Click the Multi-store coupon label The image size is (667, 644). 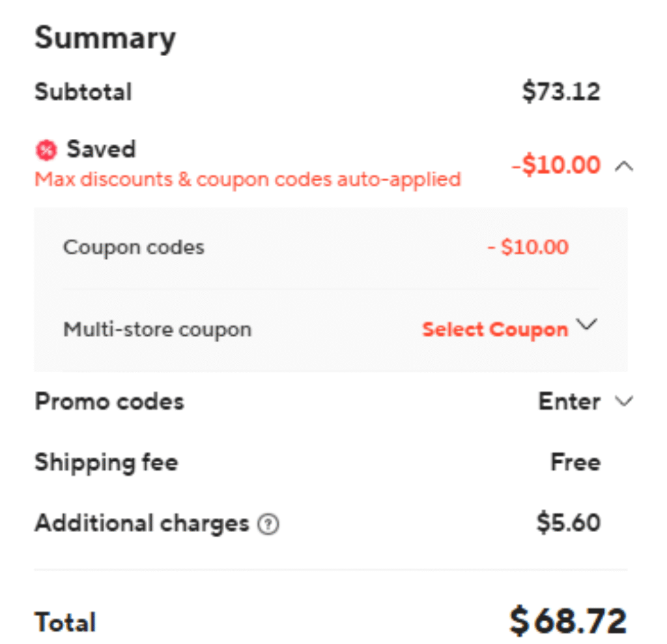pyautogui.click(x=158, y=330)
